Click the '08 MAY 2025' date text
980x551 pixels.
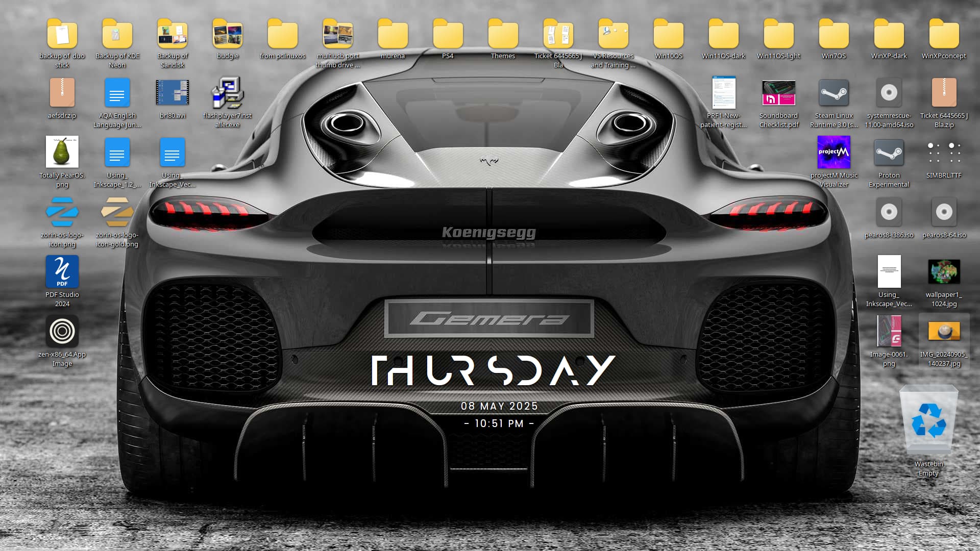[x=499, y=406]
